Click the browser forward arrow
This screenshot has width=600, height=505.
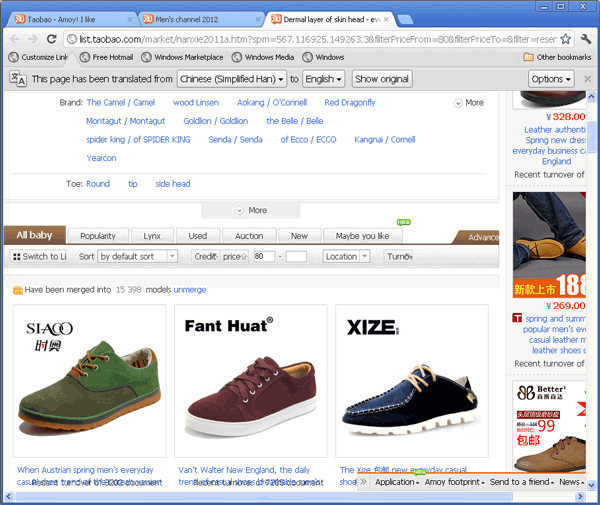[33, 39]
